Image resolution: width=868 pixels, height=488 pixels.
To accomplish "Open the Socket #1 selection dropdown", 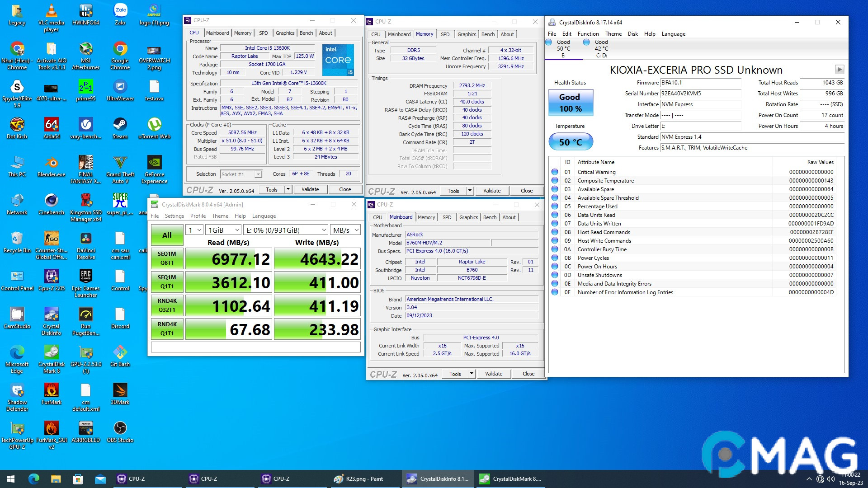I will click(x=241, y=174).
